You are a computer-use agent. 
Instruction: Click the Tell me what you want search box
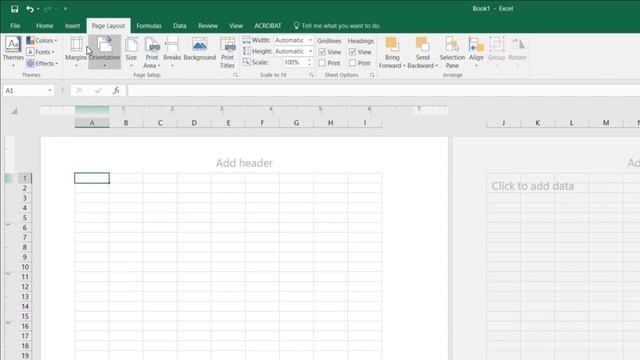coord(336,26)
